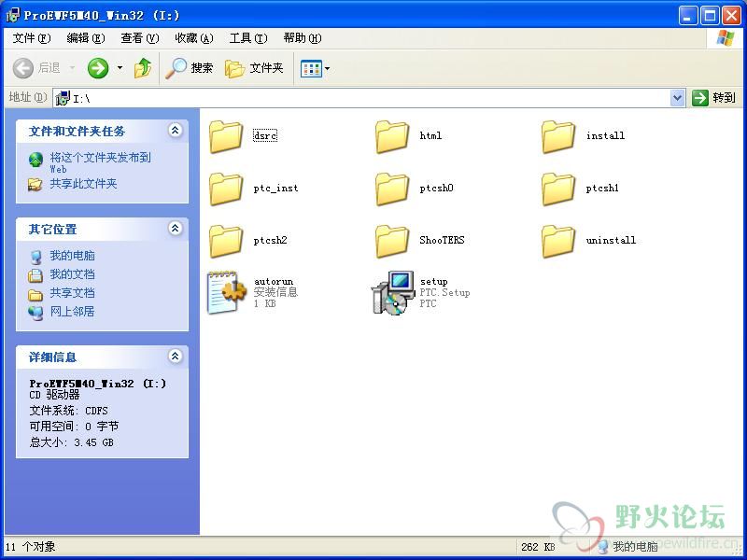Screen dimensions: 747x560
Task: Maximize the explorer window
Action: [710, 16]
